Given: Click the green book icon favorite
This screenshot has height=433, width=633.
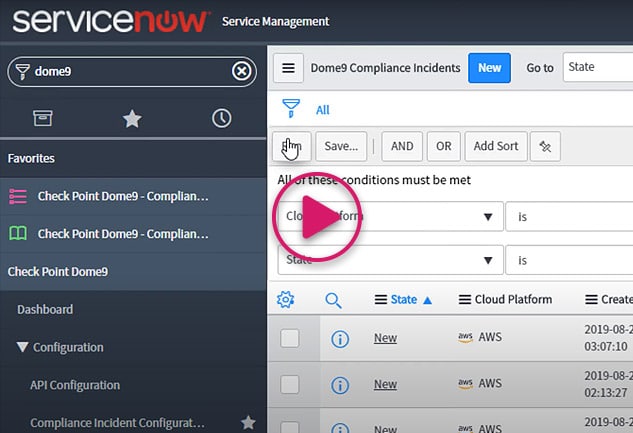Looking at the screenshot, I should pos(18,234).
